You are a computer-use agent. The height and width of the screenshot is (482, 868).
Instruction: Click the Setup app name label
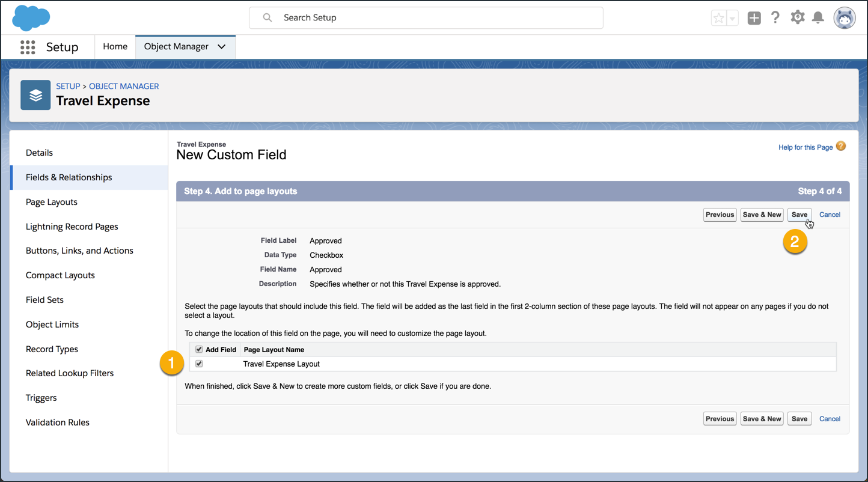click(63, 47)
